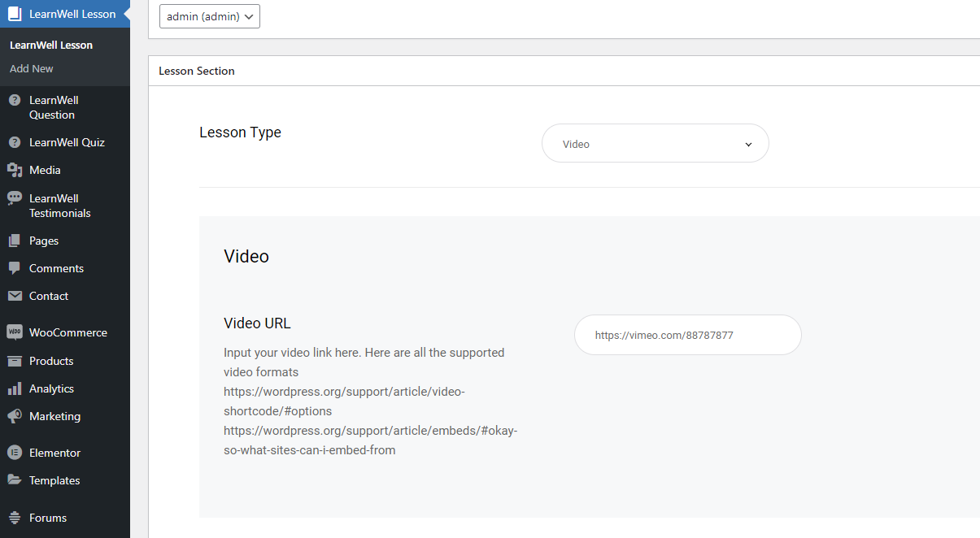Image resolution: width=980 pixels, height=538 pixels.
Task: Click the Products archive icon
Action: [14, 361]
